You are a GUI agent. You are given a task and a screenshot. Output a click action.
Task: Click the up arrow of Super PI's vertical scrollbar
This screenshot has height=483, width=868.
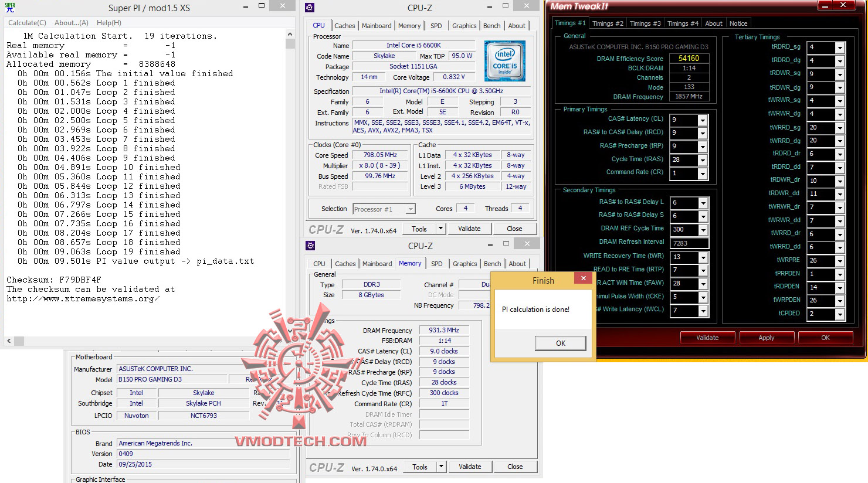tap(290, 34)
